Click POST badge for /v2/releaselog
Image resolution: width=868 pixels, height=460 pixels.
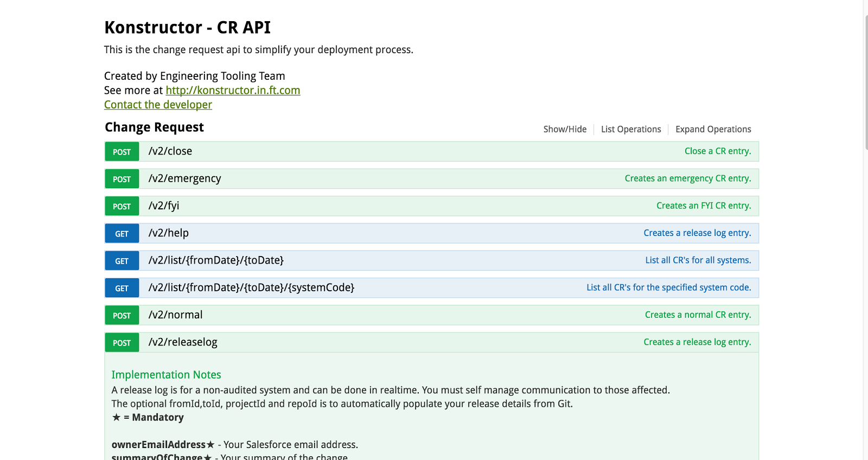[x=122, y=342]
